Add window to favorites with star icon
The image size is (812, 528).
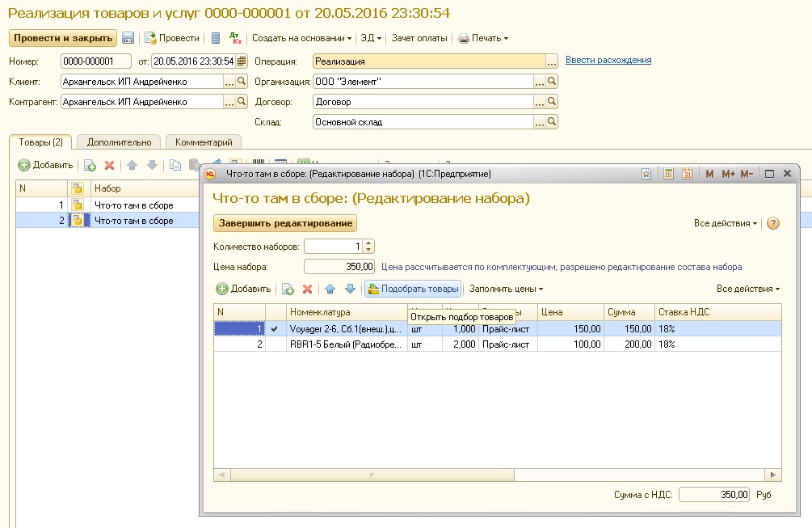646,174
